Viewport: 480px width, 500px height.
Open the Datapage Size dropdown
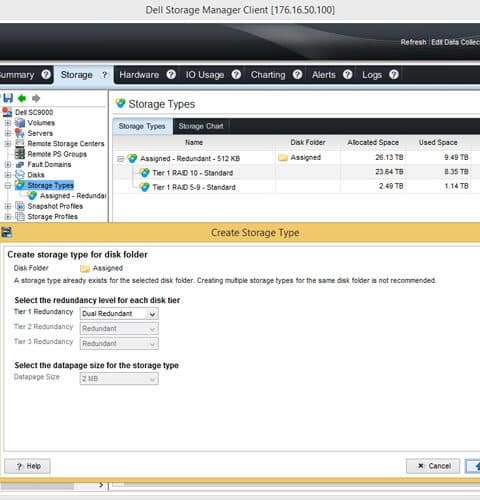(x=119, y=379)
